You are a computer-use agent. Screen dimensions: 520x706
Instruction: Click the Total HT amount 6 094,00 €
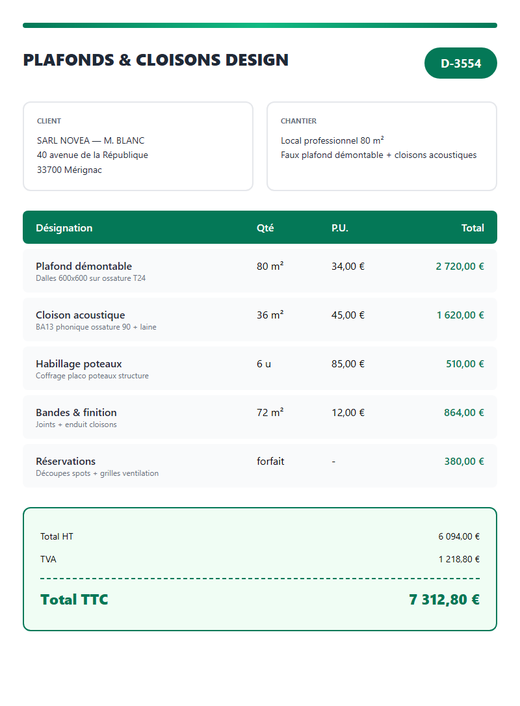point(459,536)
